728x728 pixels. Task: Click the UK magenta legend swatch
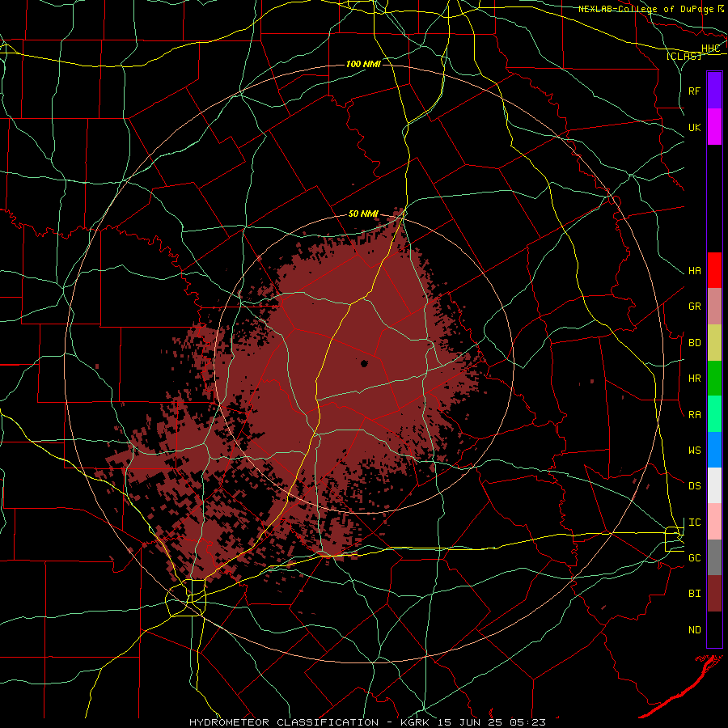[x=714, y=127]
